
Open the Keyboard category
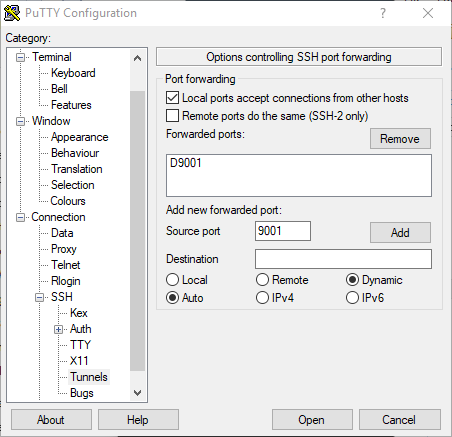pyautogui.click(x=73, y=73)
